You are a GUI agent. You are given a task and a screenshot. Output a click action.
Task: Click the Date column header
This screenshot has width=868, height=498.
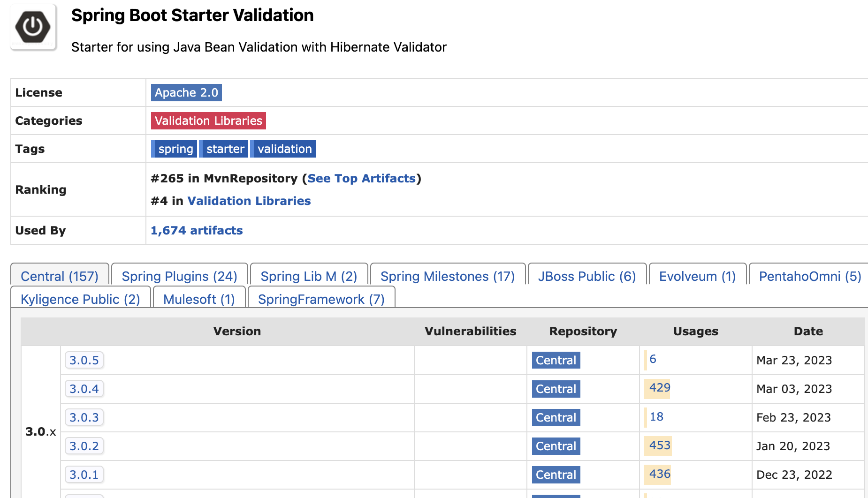click(808, 331)
